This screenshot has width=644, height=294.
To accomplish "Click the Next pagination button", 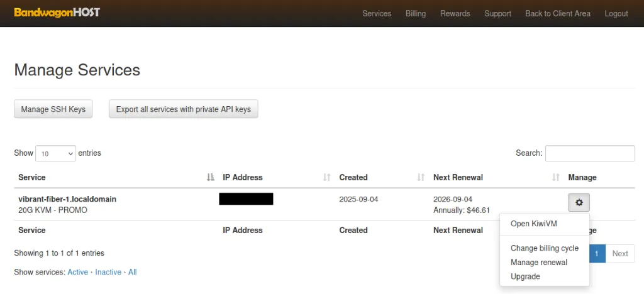I will (x=619, y=253).
